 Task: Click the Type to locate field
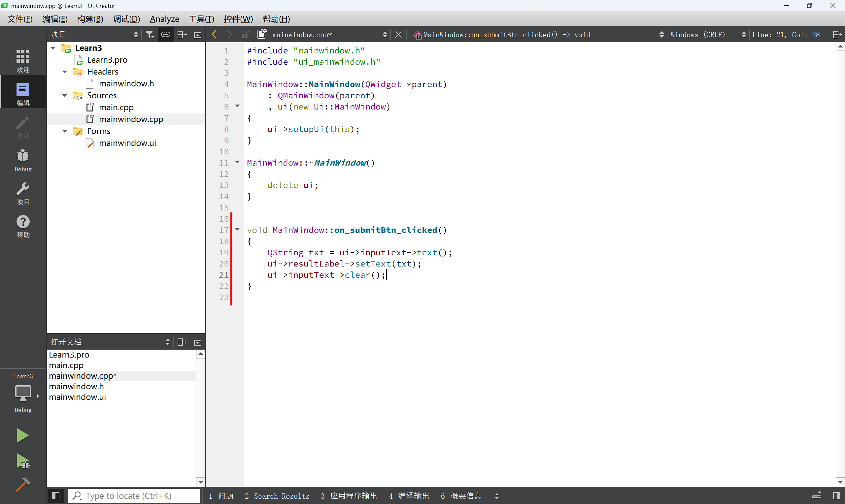tap(134, 496)
